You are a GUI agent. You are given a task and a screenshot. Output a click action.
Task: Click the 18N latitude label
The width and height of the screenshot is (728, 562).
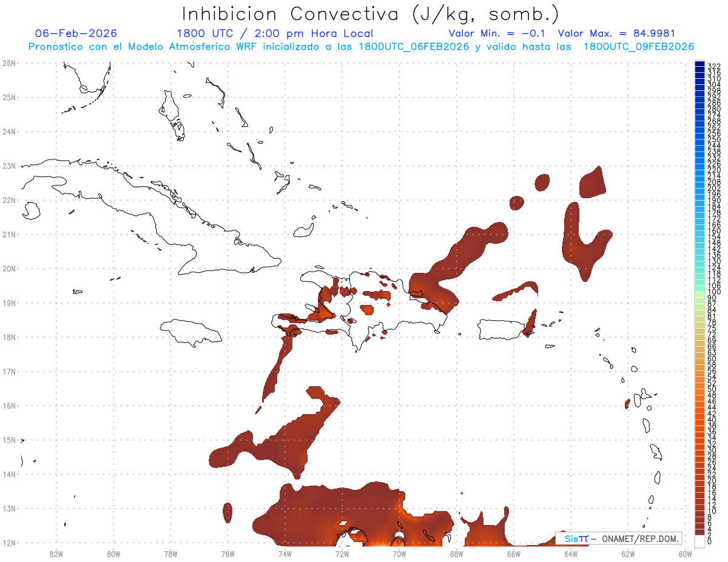coord(8,337)
